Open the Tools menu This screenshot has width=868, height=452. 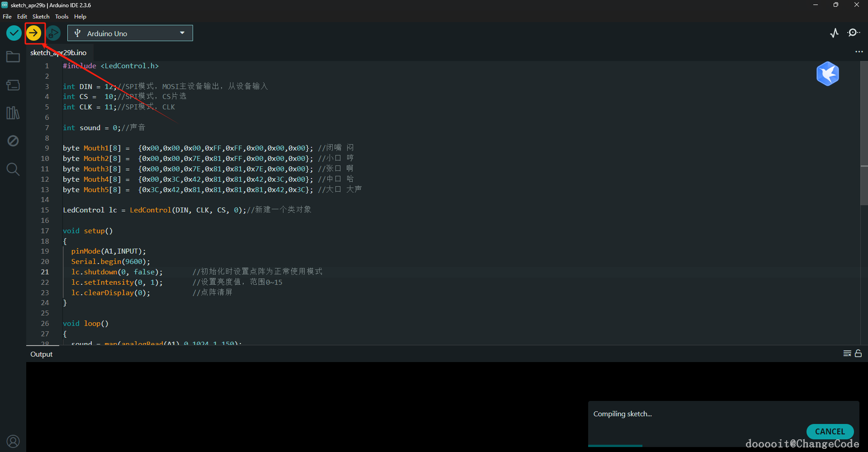tap(61, 17)
